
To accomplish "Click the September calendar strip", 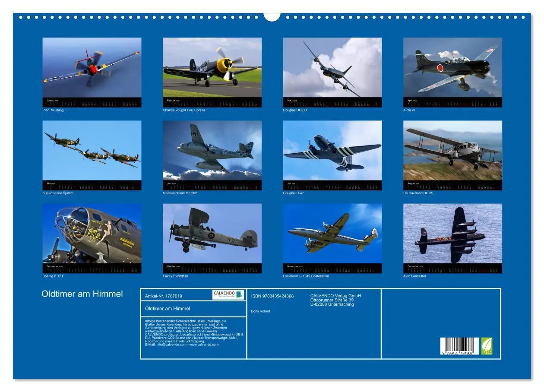I will [92, 268].
